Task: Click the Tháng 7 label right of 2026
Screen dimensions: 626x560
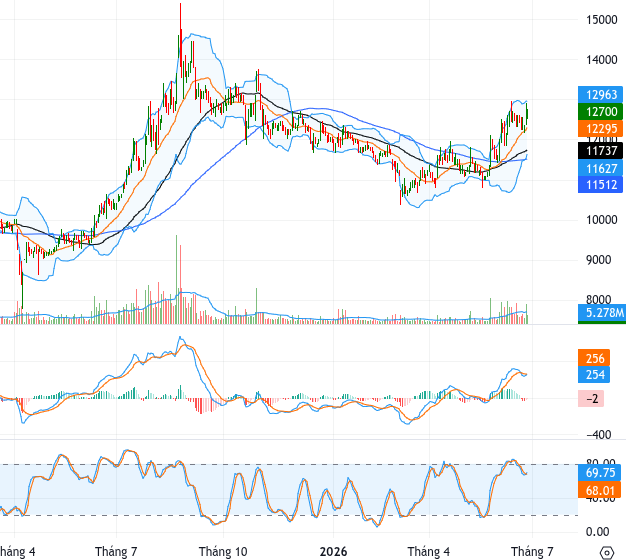Action: [533, 552]
